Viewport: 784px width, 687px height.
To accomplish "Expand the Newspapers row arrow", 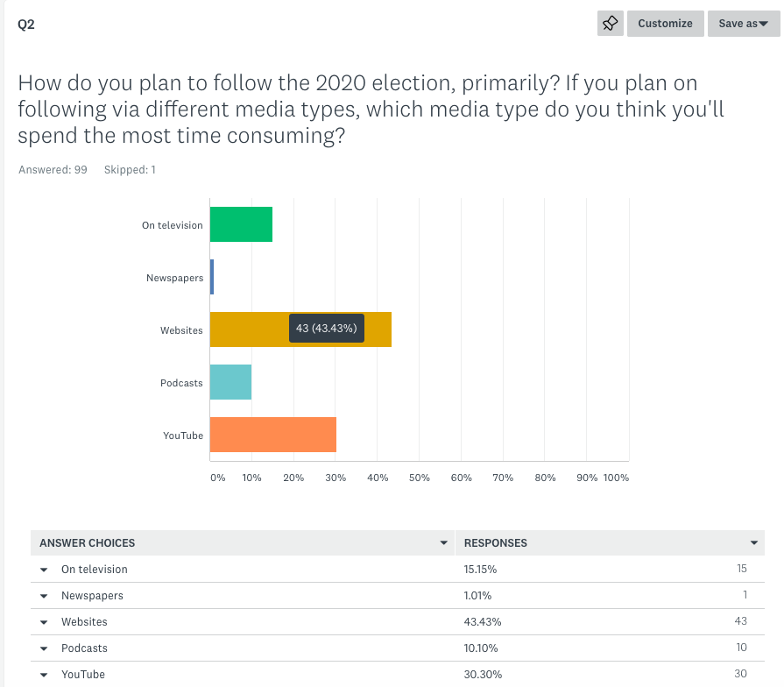I will tap(44, 596).
